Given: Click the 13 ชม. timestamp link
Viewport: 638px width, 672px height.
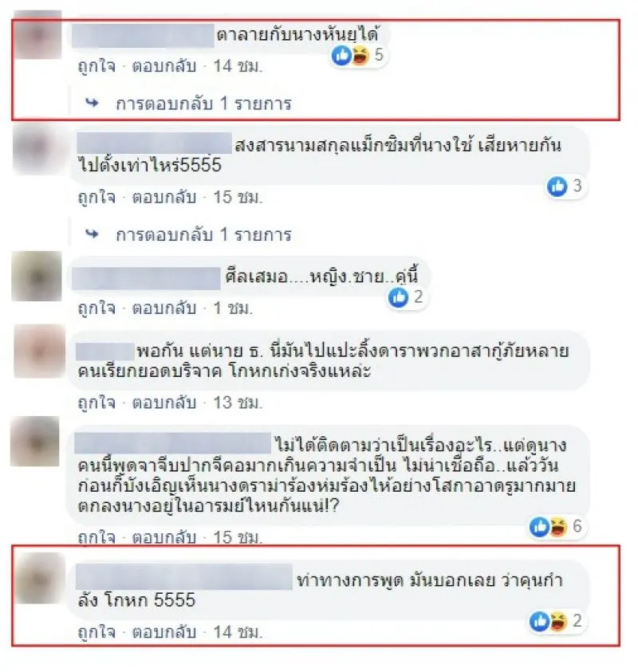Looking at the screenshot, I should pos(238,403).
